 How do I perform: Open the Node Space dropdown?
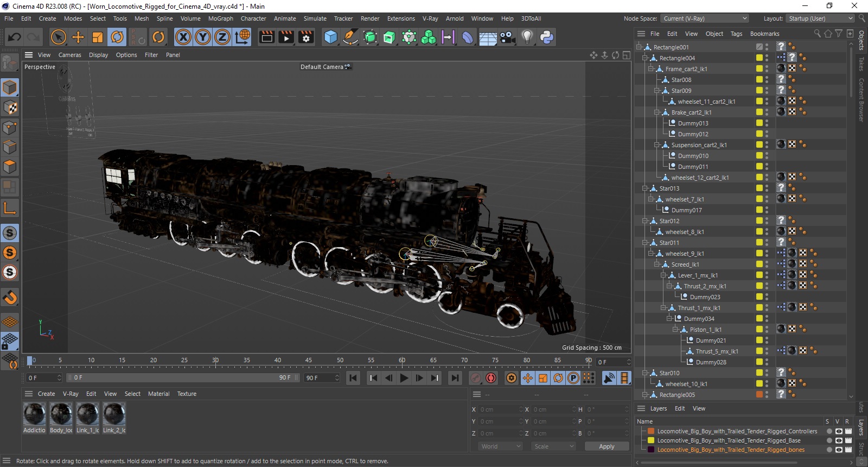[x=705, y=18]
